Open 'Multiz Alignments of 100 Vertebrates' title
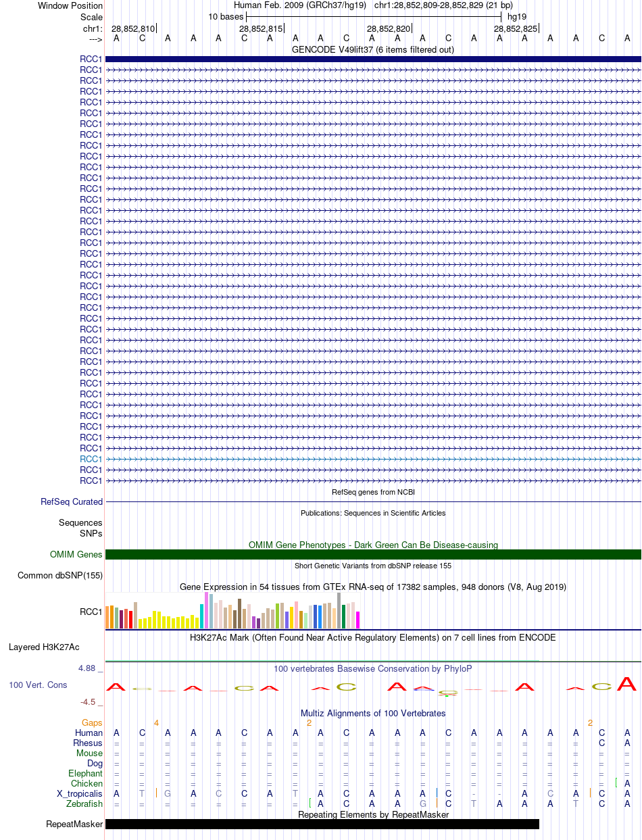This screenshot has height=840, width=642. (x=373, y=713)
